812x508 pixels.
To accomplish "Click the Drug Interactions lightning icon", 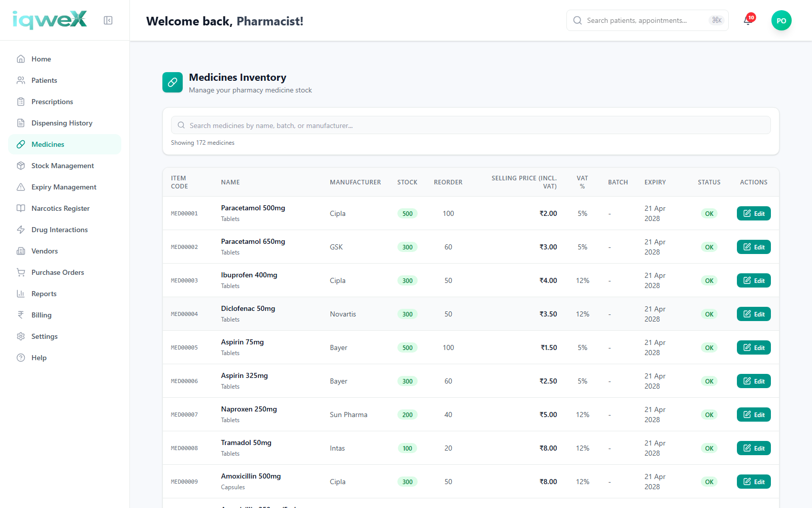I will pyautogui.click(x=21, y=230).
